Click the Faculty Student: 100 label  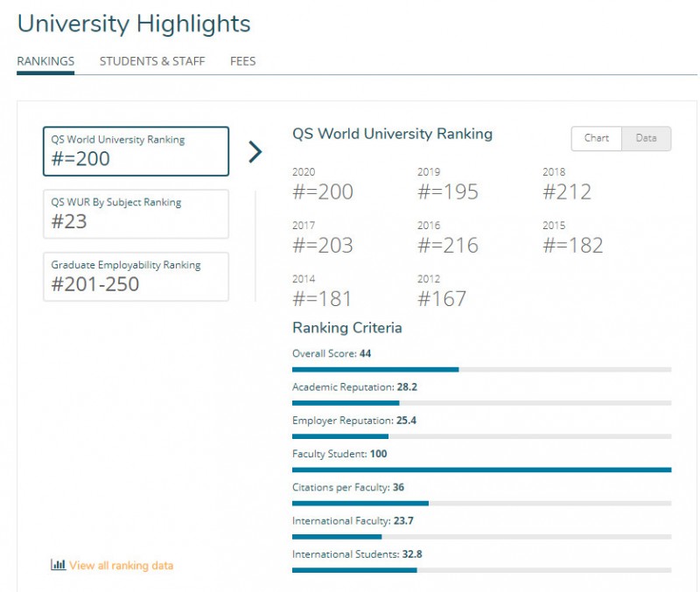[339, 454]
